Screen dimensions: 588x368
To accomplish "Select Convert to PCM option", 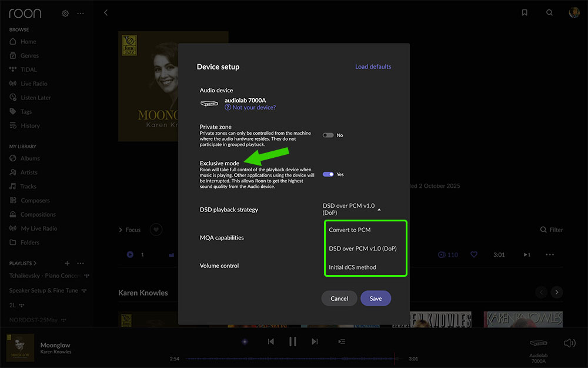I will (350, 230).
